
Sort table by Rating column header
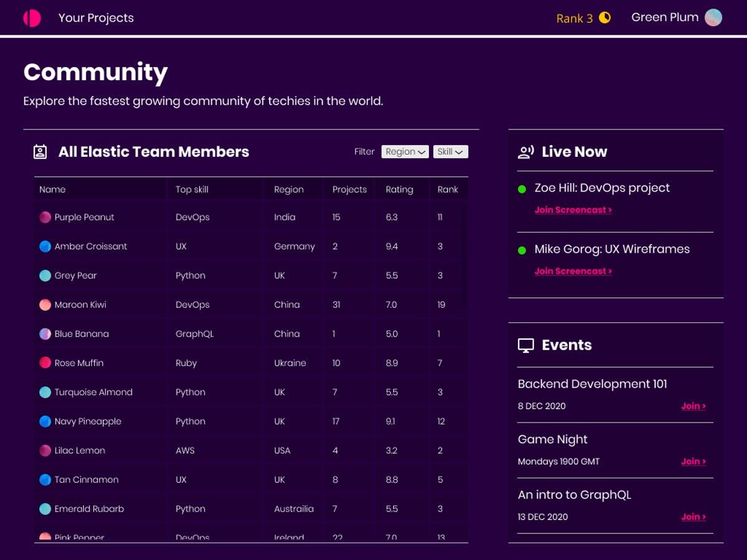pos(399,189)
